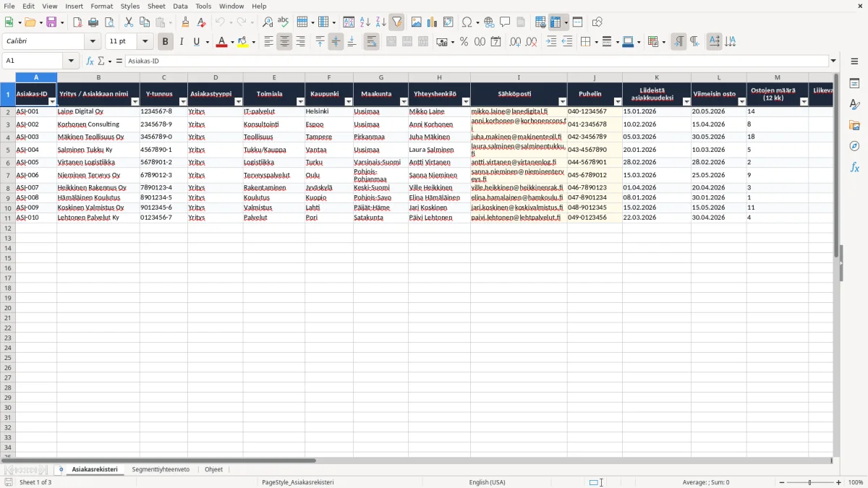The width and height of the screenshot is (868, 488).
Task: Format cells as Date icon
Action: [496, 42]
